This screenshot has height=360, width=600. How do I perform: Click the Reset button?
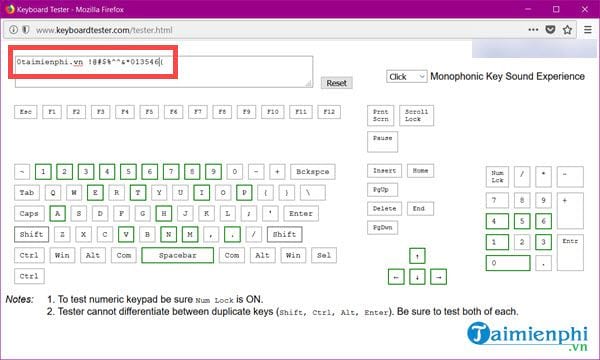pyautogui.click(x=336, y=83)
